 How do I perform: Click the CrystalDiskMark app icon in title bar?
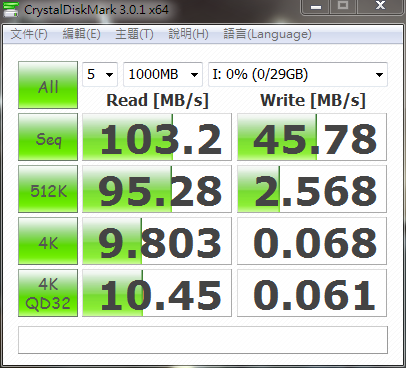(x=11, y=9)
